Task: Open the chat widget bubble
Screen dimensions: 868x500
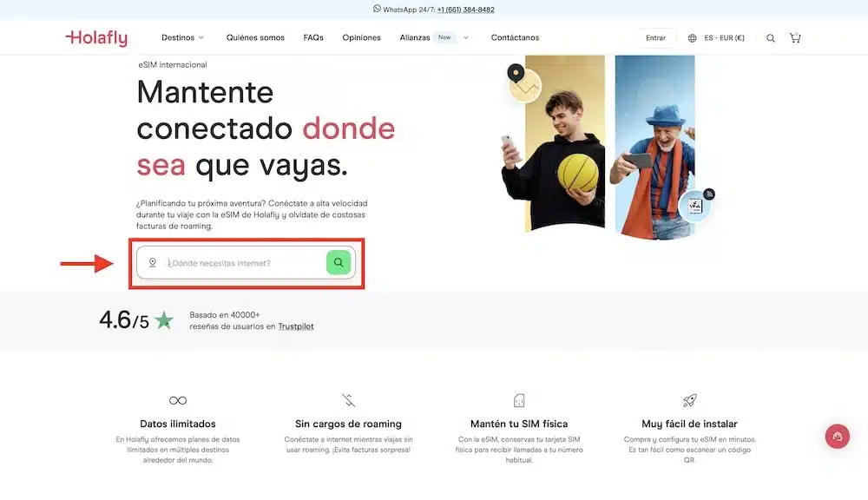Action: [x=836, y=436]
